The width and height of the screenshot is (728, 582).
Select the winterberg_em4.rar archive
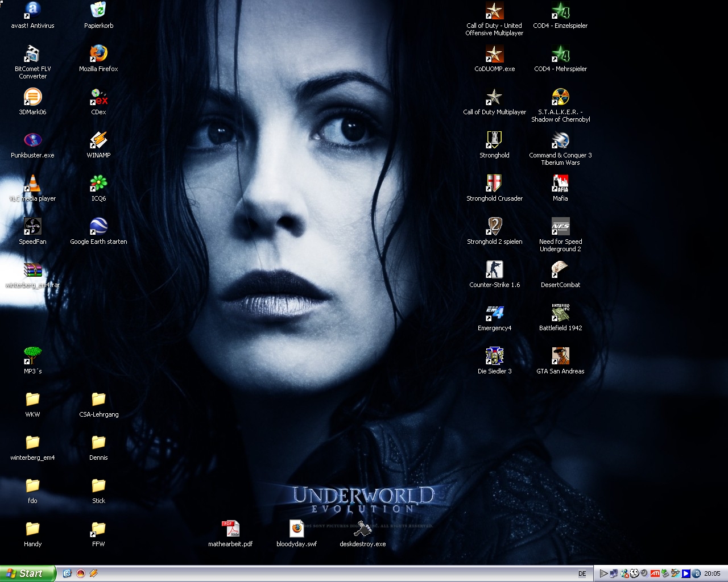click(32, 270)
